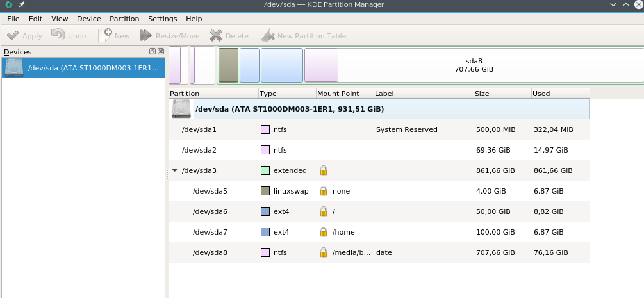Sort by Partition column header
The height and width of the screenshot is (298, 644).
[213, 94]
